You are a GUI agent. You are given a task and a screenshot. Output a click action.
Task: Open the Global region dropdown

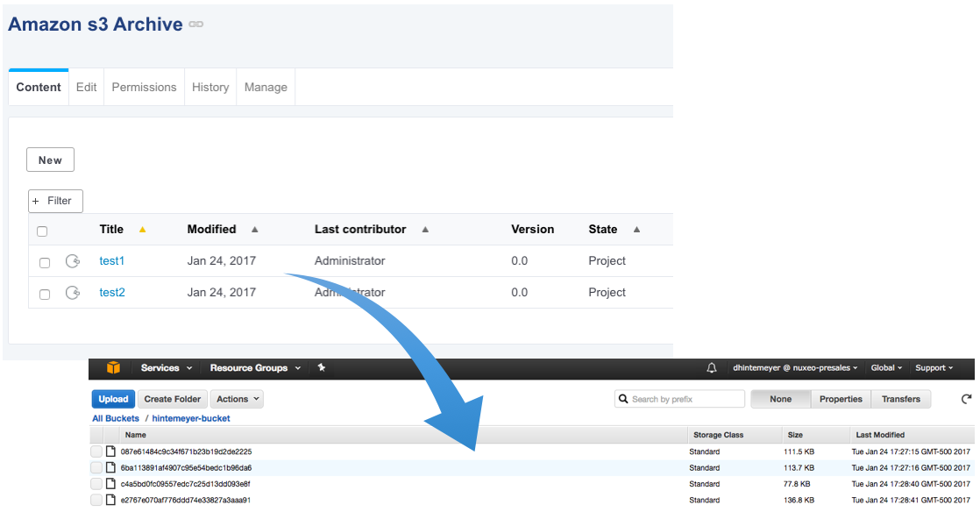click(x=886, y=367)
